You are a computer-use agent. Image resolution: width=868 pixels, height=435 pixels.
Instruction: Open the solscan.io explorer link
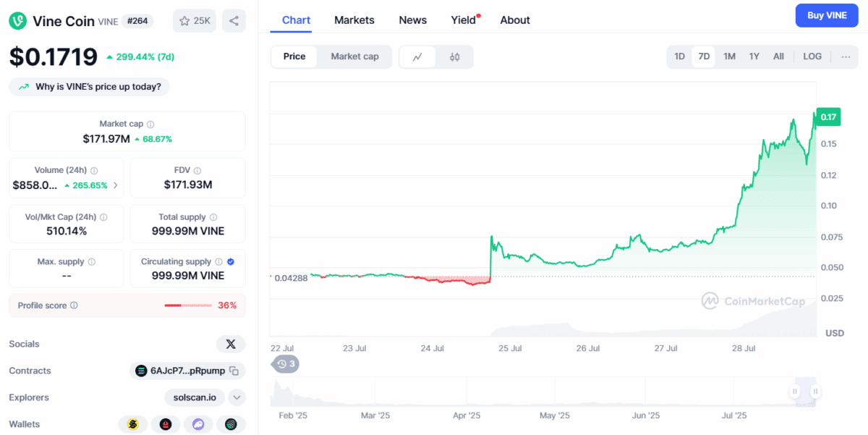point(195,397)
